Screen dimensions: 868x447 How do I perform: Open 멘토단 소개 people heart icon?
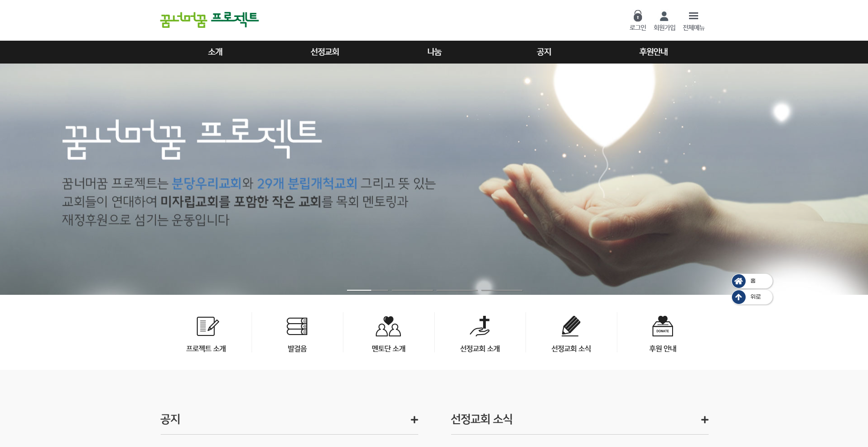pos(389,326)
